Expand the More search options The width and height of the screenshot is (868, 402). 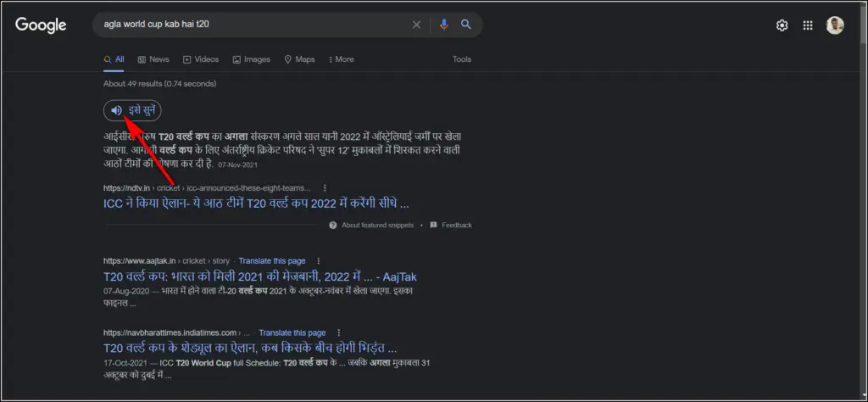click(341, 59)
